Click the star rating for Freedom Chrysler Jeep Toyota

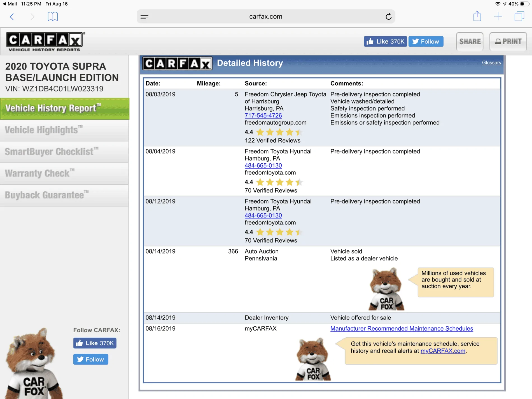(x=279, y=132)
